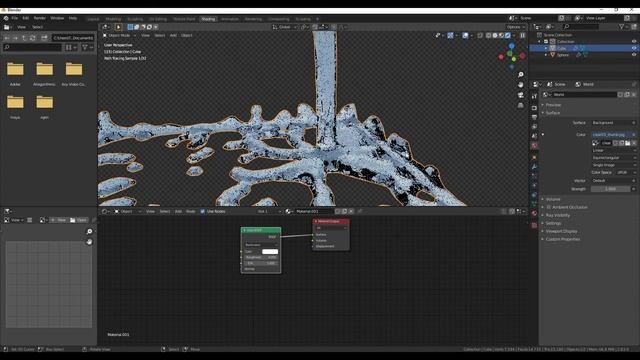The image size is (640, 360).
Task: Open the Edit menu
Action: (x=26, y=18)
